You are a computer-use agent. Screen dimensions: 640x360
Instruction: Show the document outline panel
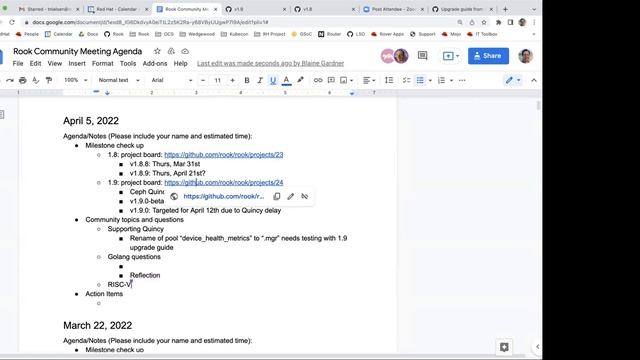pyautogui.click(x=2, y=115)
